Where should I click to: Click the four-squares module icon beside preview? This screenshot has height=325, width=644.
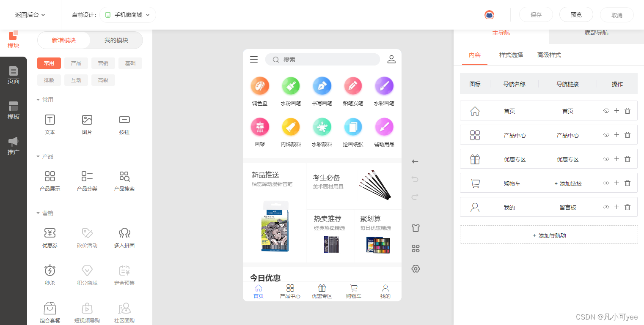(416, 249)
